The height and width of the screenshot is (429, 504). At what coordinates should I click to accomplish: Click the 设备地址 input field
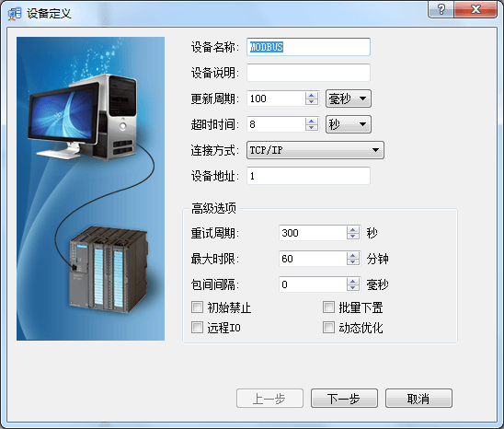309,176
